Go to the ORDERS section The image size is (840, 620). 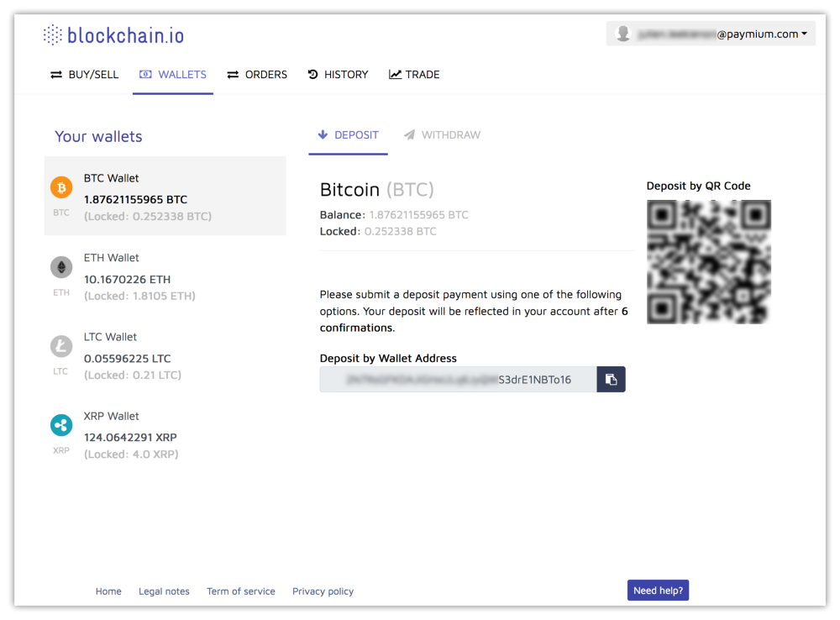click(257, 75)
